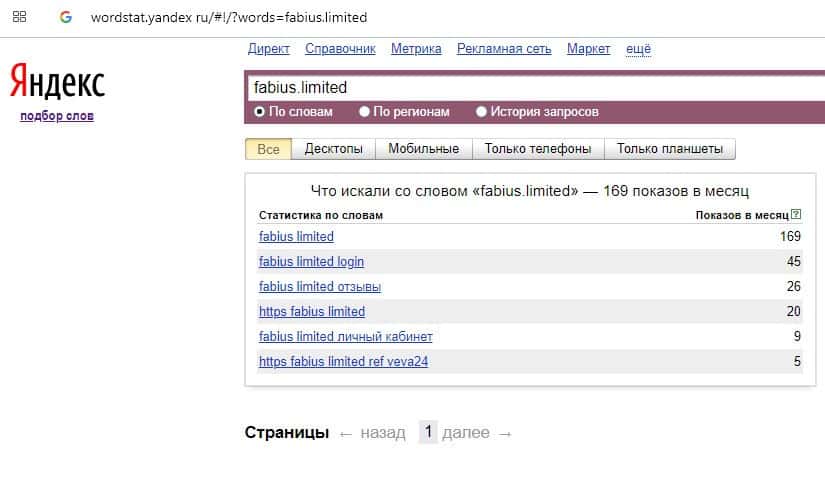Click the Google icon in address bar
The width and height of the screenshot is (825, 480).
(x=66, y=17)
